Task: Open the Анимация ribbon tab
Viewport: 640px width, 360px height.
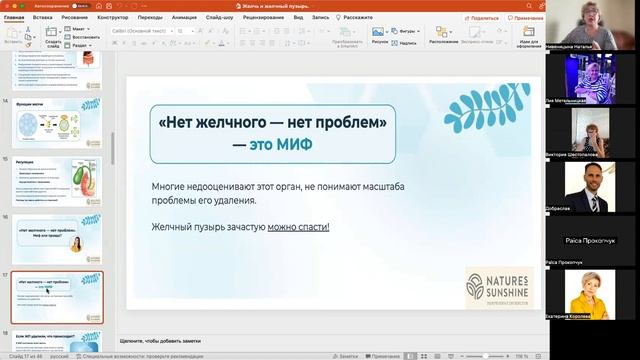Action: click(184, 18)
